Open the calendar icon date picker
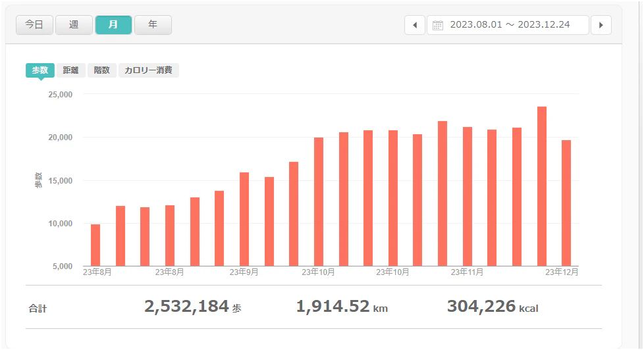644x350 pixels. click(438, 25)
